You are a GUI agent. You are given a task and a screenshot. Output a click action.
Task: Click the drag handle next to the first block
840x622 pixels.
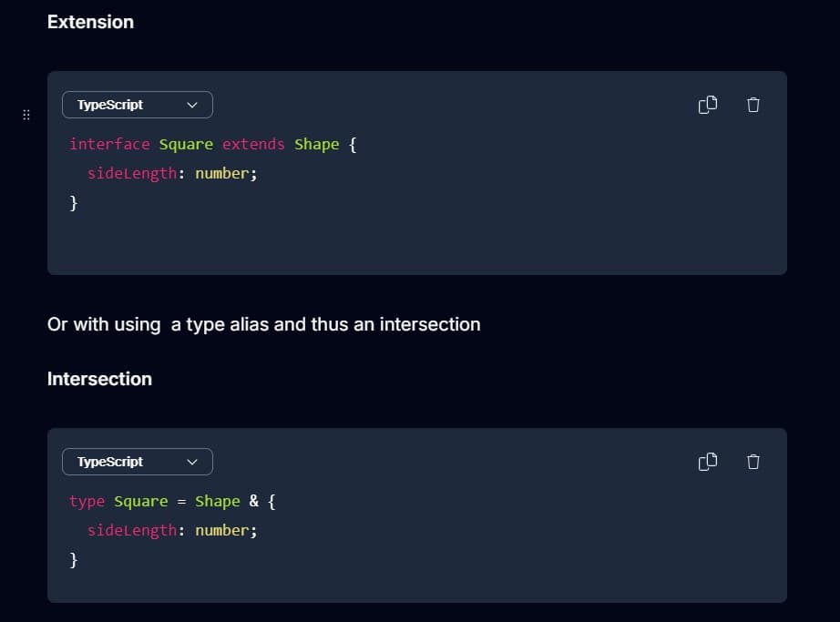(26, 115)
